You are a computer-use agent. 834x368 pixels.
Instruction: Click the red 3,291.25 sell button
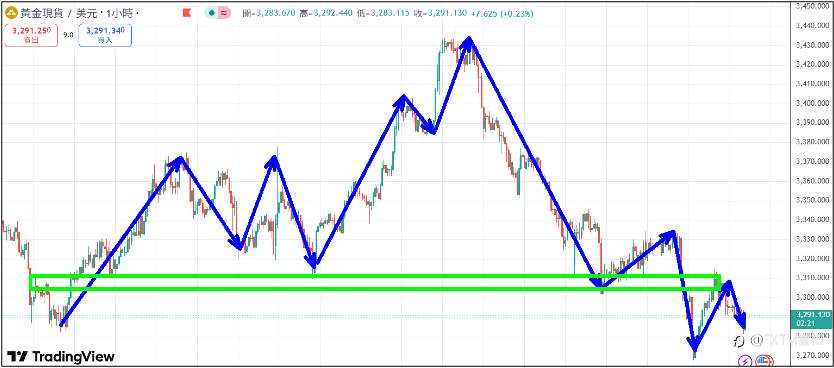pyautogui.click(x=31, y=35)
